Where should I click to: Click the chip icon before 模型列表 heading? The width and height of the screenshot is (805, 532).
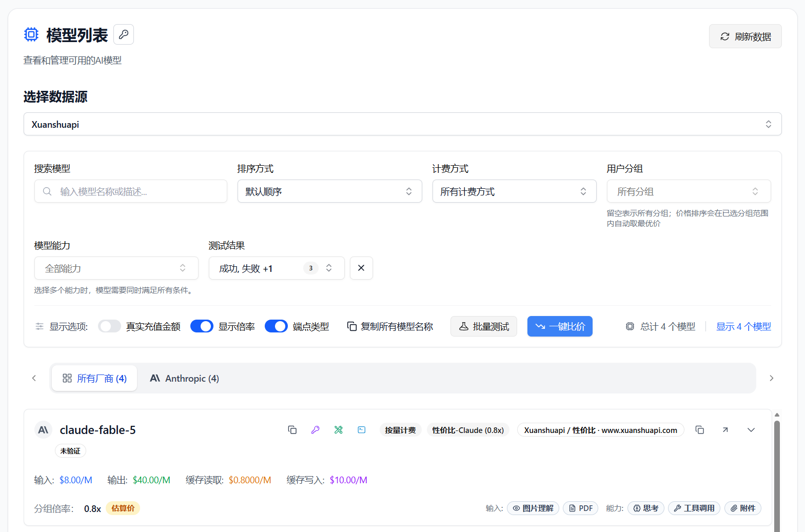pos(31,34)
